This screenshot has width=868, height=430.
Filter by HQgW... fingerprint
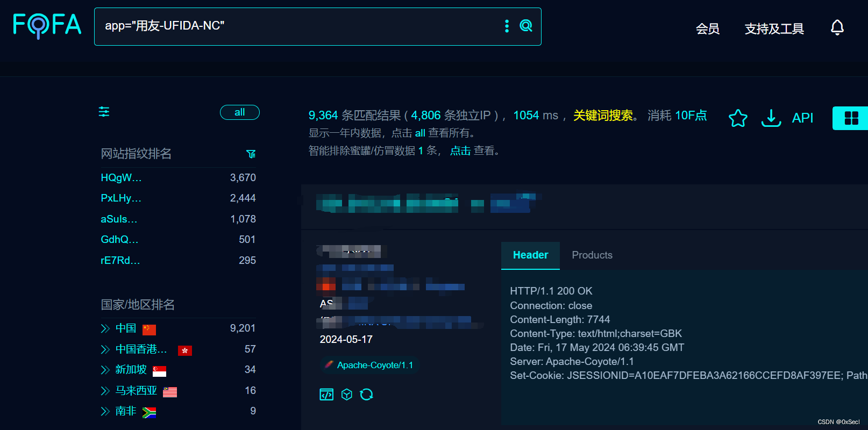pos(121,178)
